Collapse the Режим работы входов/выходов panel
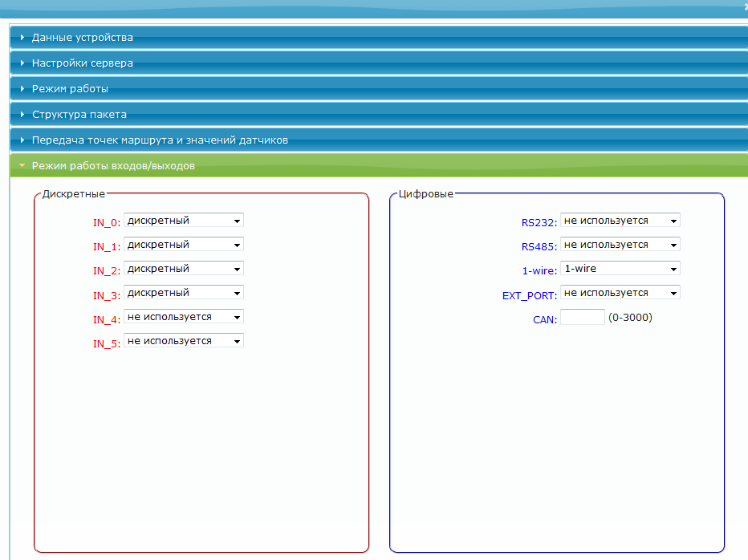Viewport: 748px width, 560px height. [x=113, y=166]
